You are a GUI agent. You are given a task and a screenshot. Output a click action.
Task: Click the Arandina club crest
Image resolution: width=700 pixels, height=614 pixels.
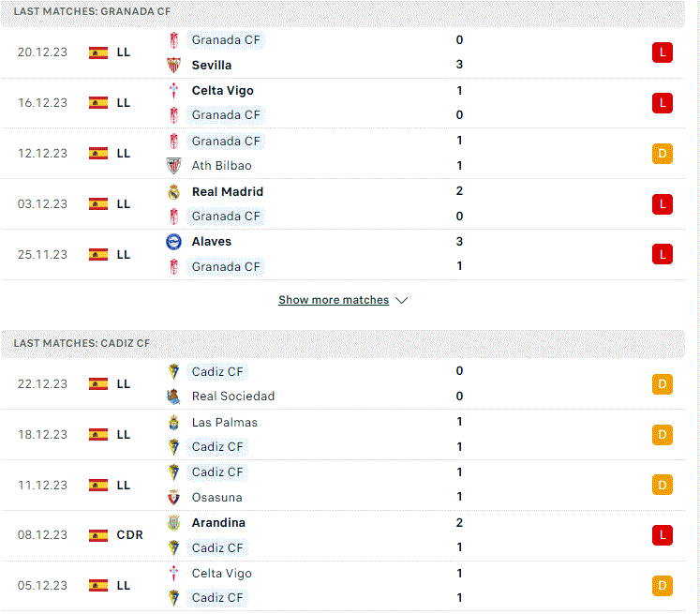[173, 523]
